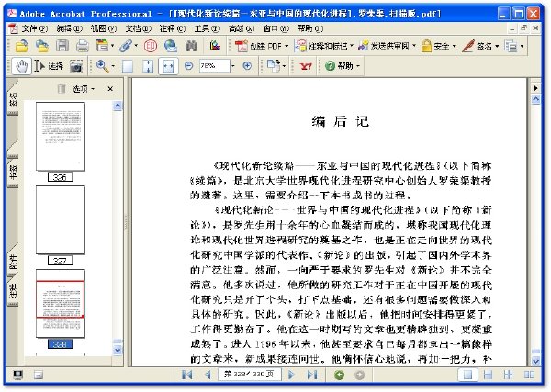Select the Hand tool
The image size is (551, 392).
click(21, 66)
